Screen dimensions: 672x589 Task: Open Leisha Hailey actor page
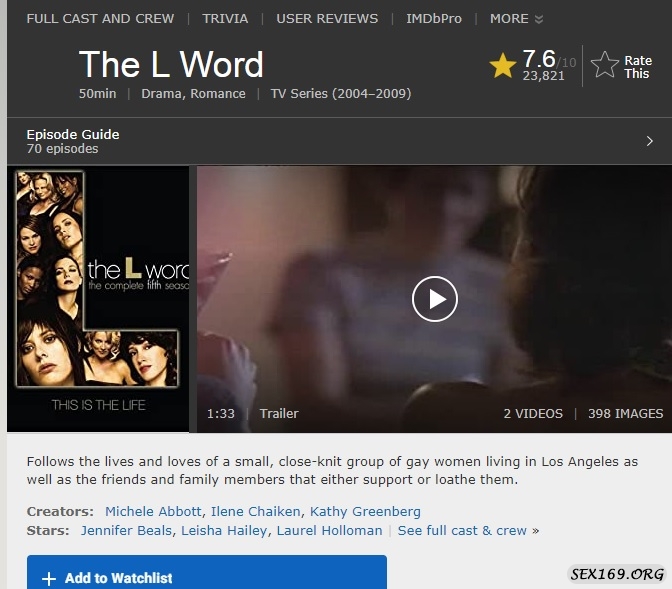pos(224,531)
